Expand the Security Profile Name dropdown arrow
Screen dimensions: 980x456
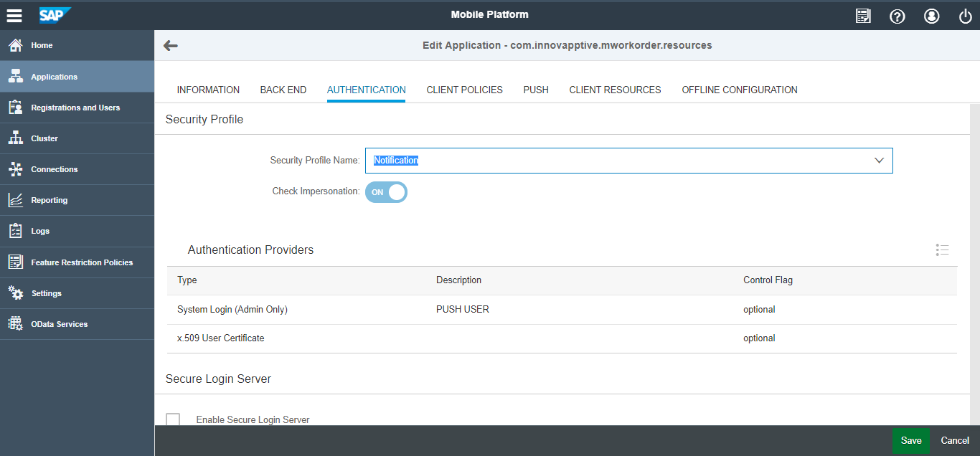[879, 161]
